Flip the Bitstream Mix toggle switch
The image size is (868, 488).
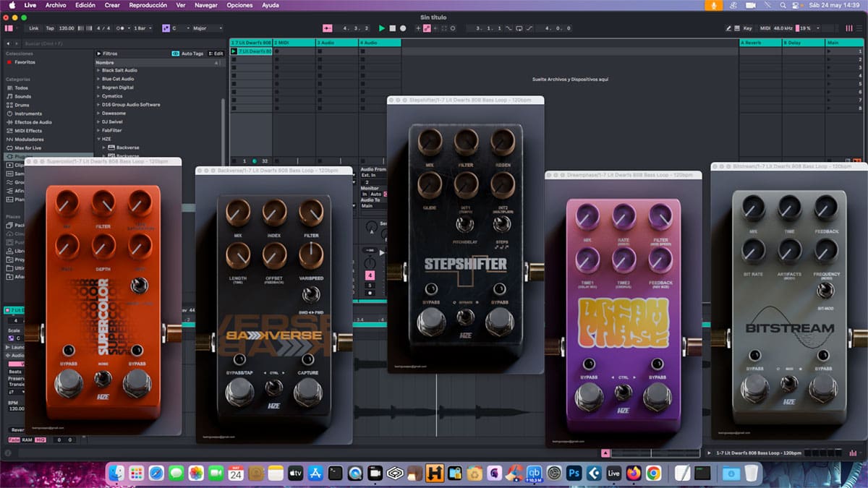click(x=789, y=383)
